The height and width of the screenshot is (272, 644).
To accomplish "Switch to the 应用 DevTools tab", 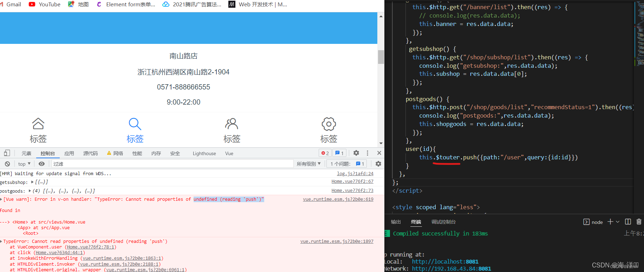I will click(x=69, y=153).
